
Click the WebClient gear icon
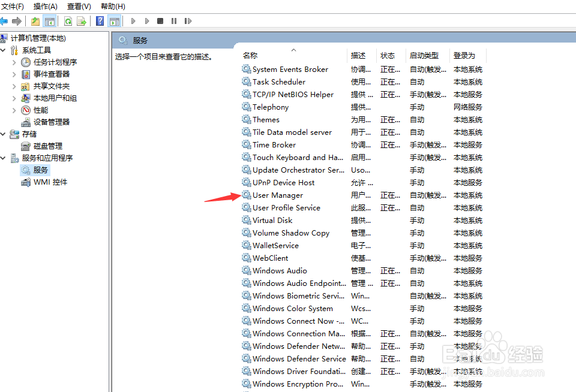pyautogui.click(x=246, y=258)
